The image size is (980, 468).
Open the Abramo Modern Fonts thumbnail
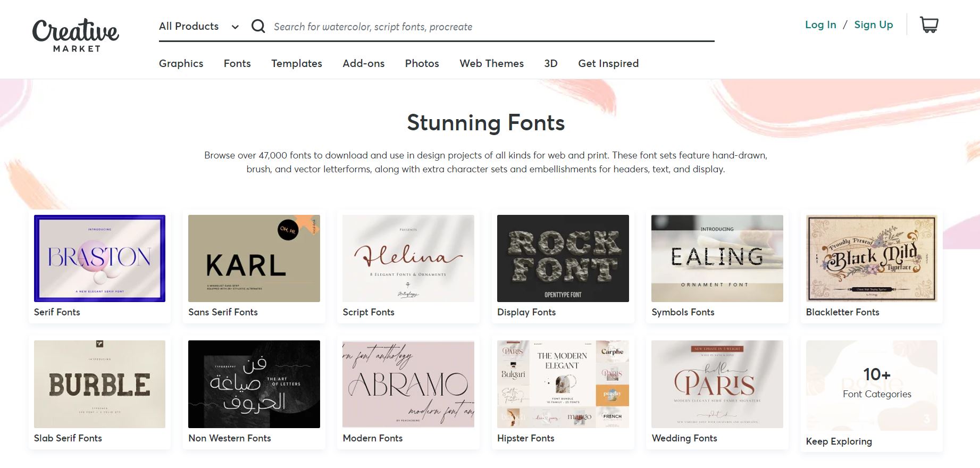tap(408, 384)
